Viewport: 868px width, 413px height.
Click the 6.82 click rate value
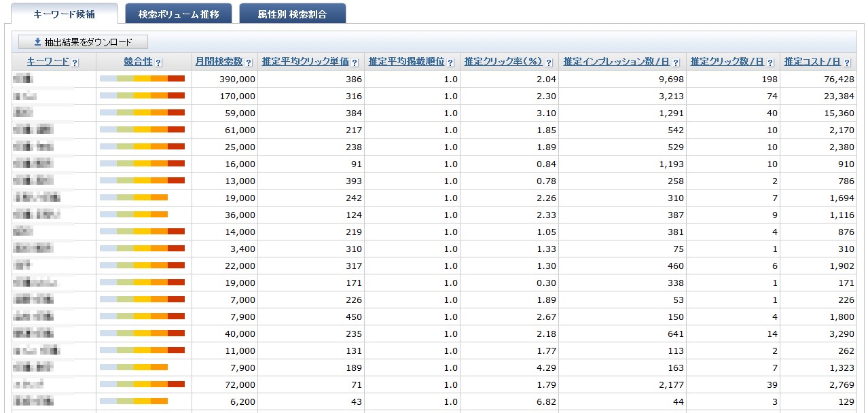tap(545, 401)
